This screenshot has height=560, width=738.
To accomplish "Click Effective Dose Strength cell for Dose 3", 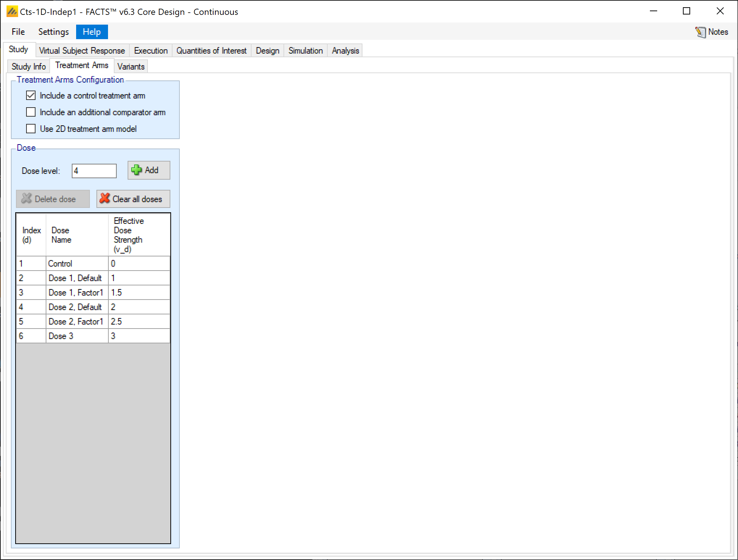I will click(139, 336).
